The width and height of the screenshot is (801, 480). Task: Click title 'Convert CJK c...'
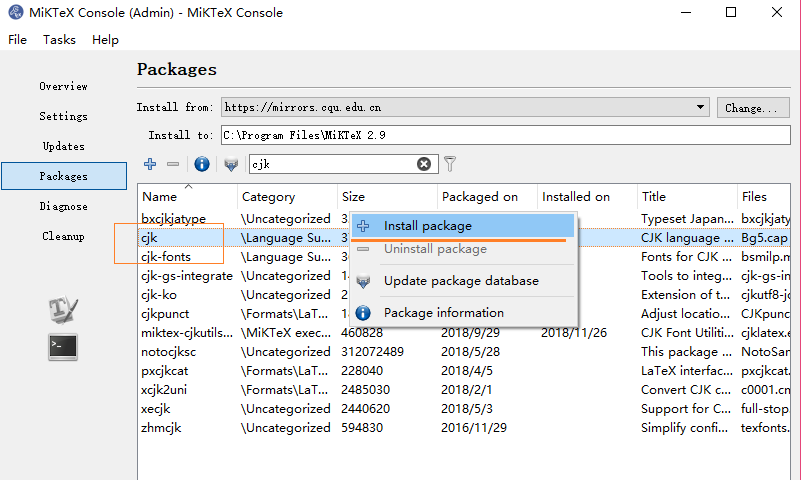tap(686, 390)
